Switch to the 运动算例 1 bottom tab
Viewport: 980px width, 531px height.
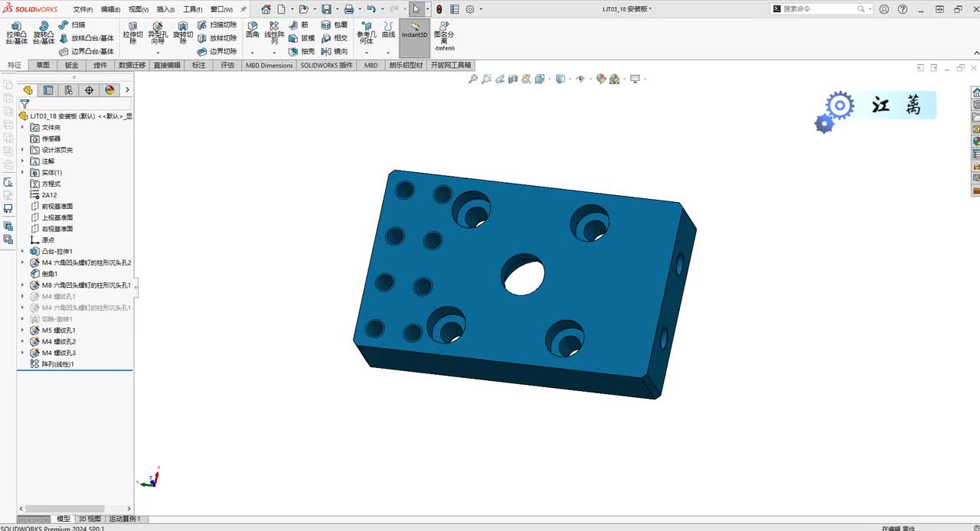[125, 519]
